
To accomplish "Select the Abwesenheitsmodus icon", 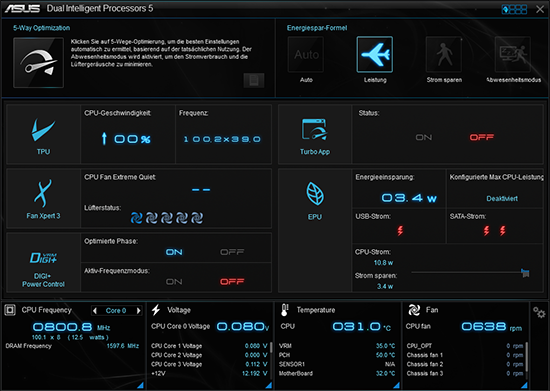I will click(x=513, y=54).
